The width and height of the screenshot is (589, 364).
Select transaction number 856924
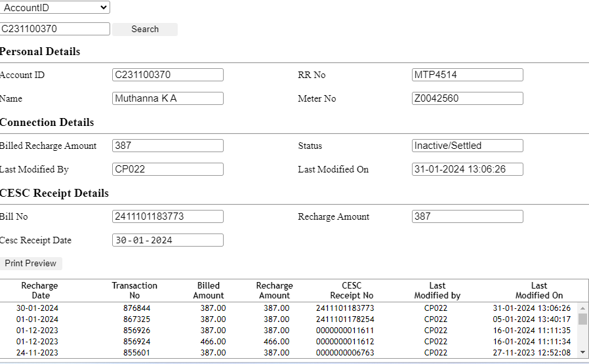136,342
